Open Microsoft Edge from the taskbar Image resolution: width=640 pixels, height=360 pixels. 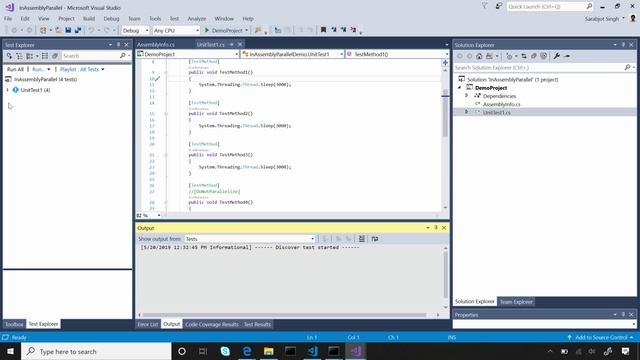[247, 351]
